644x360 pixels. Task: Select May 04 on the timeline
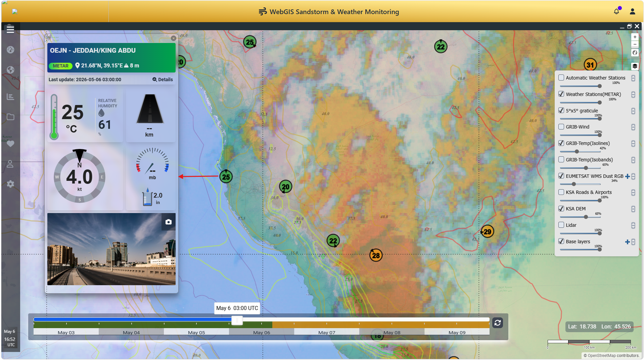pyautogui.click(x=131, y=332)
